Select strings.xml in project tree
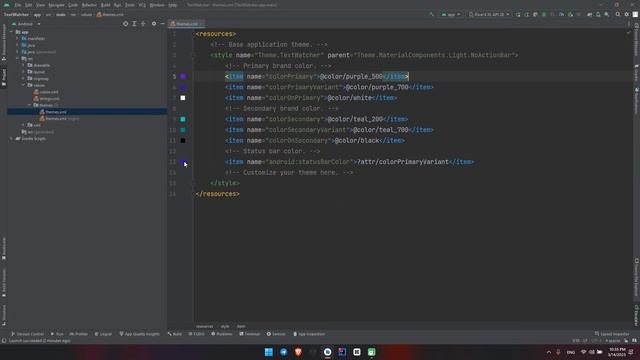Screen dimensions: 640x360 coord(47,98)
